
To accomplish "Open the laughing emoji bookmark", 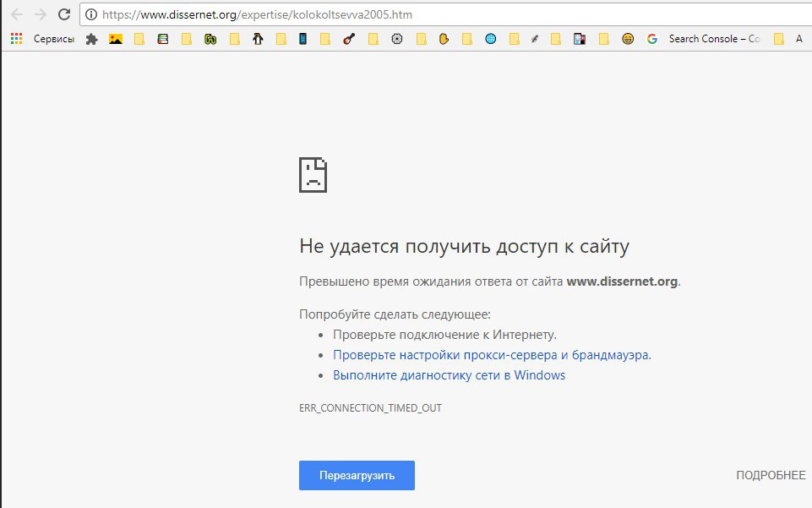I will 628,39.
